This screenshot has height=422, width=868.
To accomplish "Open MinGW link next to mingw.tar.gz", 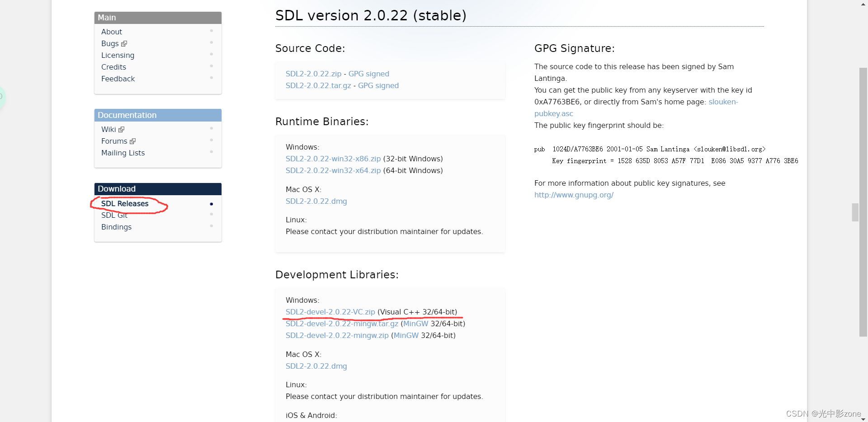I will (415, 324).
